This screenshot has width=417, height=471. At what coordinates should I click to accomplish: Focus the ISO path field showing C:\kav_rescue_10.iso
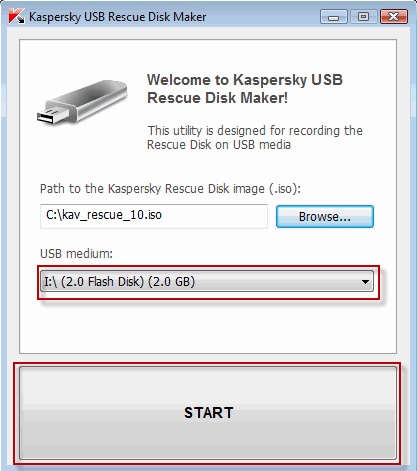tap(154, 216)
